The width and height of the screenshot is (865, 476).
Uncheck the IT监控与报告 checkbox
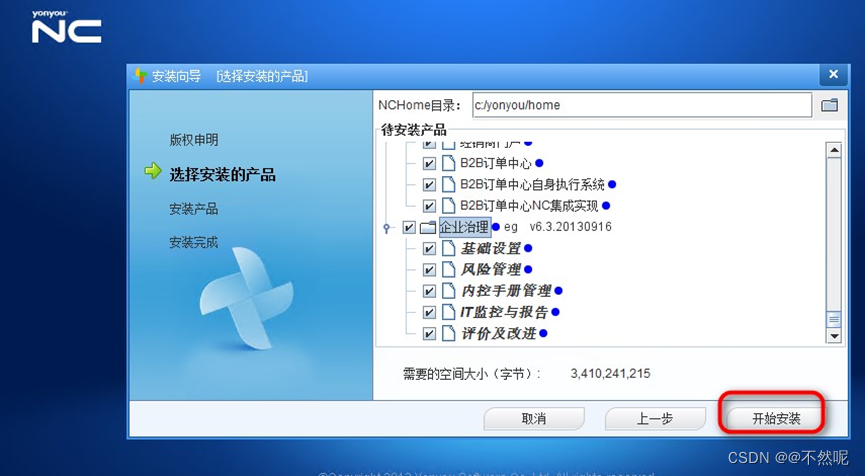[429, 312]
